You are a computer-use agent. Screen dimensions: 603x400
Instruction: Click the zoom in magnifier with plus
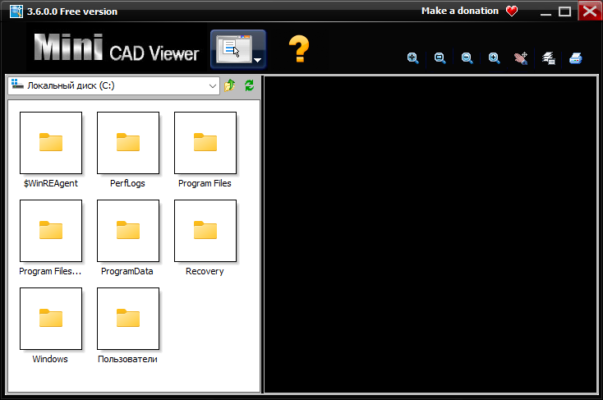pos(494,58)
